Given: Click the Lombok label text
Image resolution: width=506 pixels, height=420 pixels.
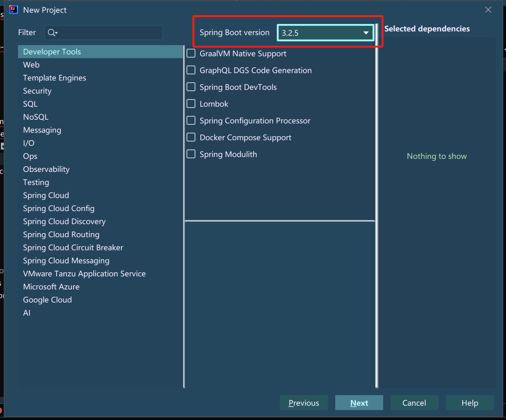Looking at the screenshot, I should coord(214,104).
